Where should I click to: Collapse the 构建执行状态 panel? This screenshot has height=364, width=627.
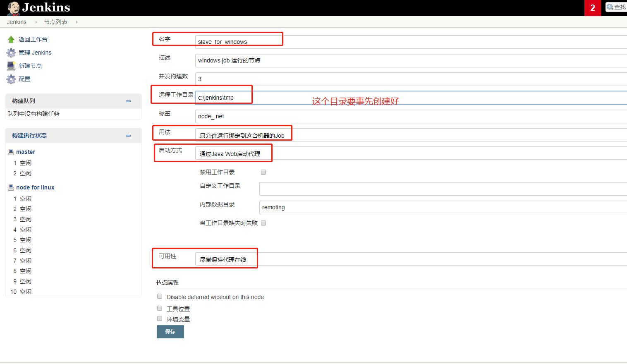pyautogui.click(x=128, y=136)
